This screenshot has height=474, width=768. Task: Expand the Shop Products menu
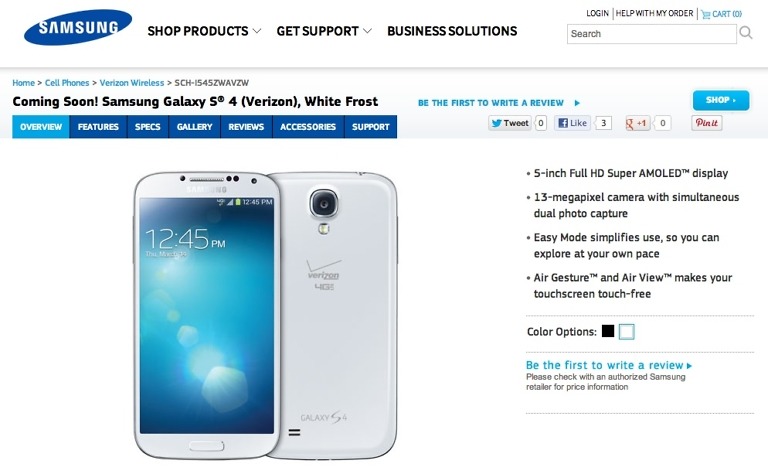click(x=204, y=31)
